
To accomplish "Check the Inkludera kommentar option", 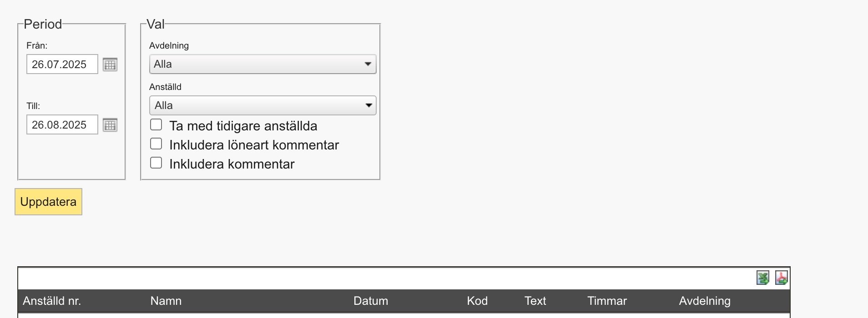I will [x=156, y=163].
